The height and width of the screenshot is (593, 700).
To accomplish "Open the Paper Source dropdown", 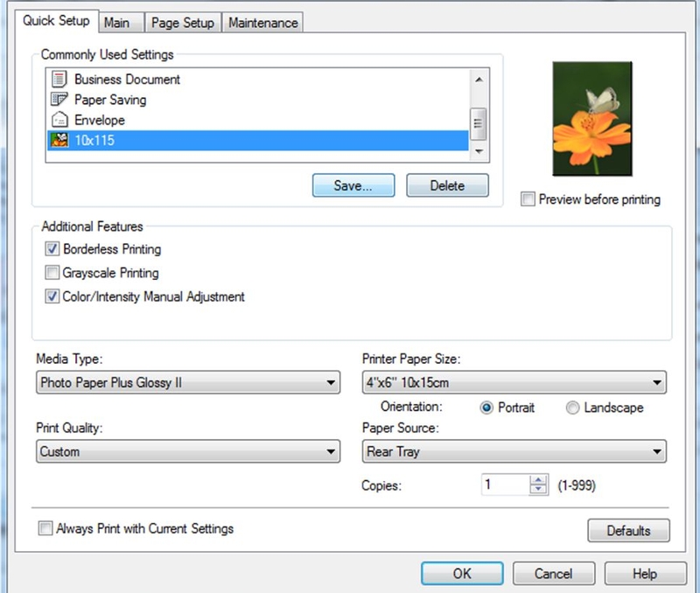I will 514,451.
